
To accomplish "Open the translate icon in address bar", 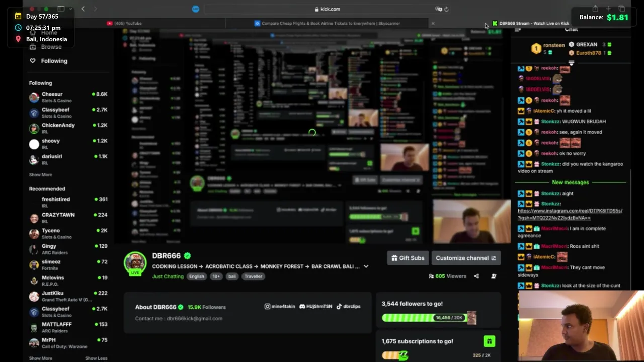I will (438, 9).
